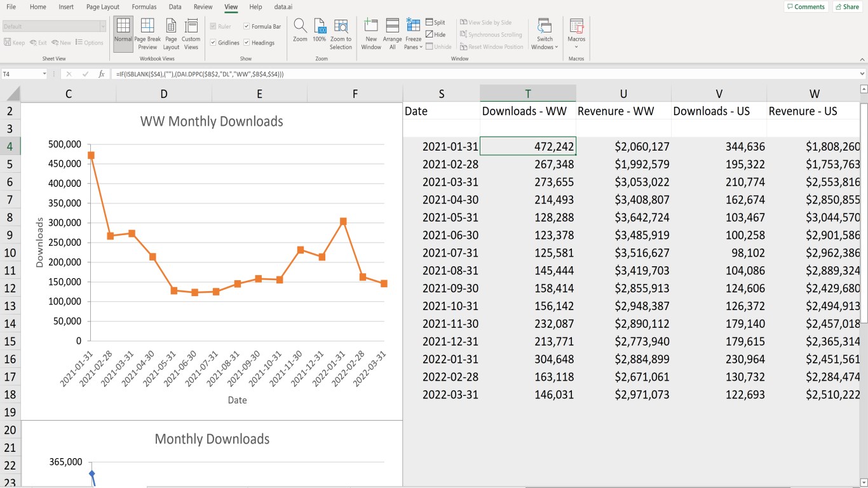Open the Comments pane button
The height and width of the screenshot is (488, 868).
[x=806, y=7]
